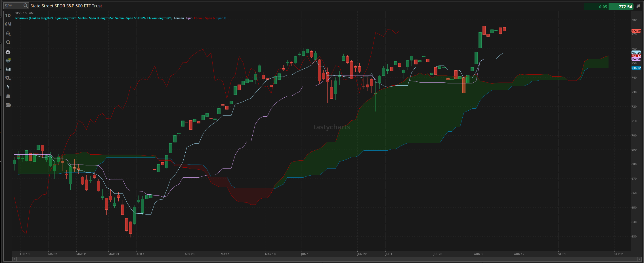Click the eraser icon above the folder
Viewport: 644px width, 263px height.
(x=8, y=96)
